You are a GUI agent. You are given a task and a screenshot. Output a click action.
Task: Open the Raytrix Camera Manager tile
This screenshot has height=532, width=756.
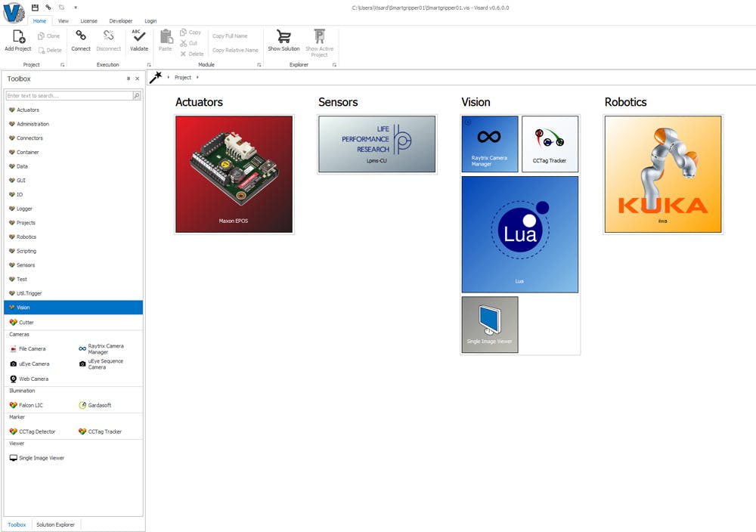click(490, 144)
